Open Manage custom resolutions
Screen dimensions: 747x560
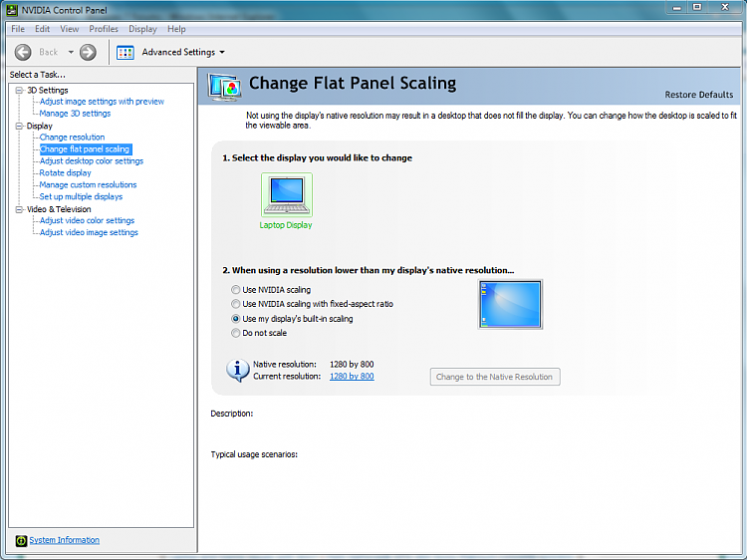click(88, 185)
